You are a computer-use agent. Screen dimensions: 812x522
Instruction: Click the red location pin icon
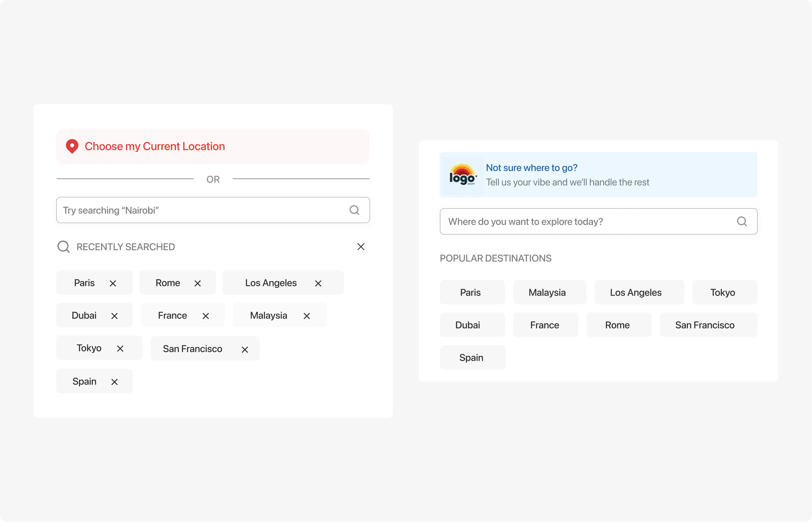click(x=72, y=146)
